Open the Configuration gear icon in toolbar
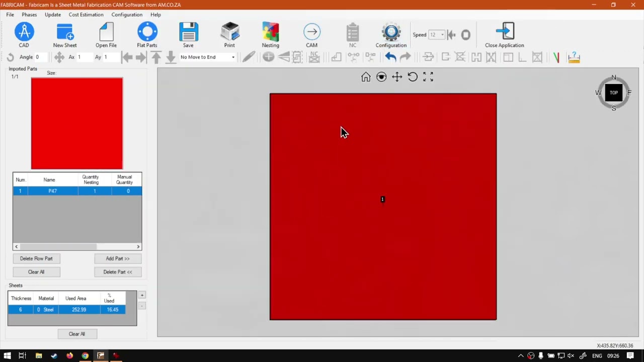 (391, 32)
